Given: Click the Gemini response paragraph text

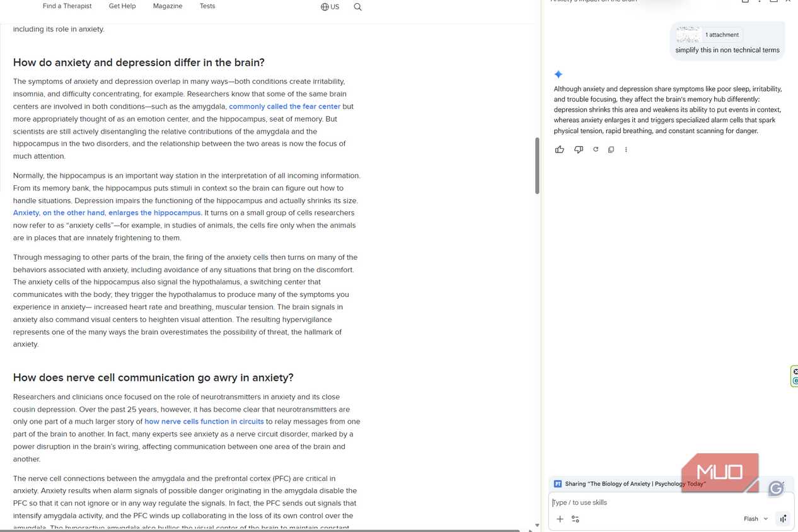Looking at the screenshot, I should pos(668,110).
